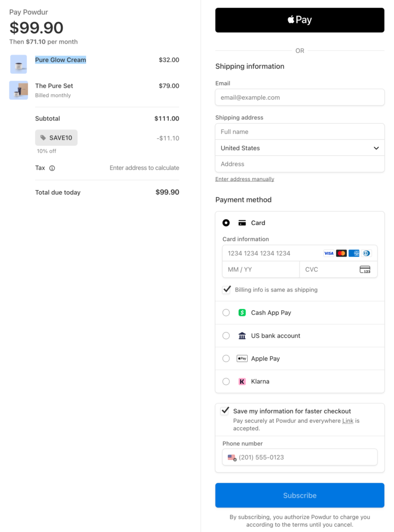Select the Klarna payment radio button

coord(226,381)
